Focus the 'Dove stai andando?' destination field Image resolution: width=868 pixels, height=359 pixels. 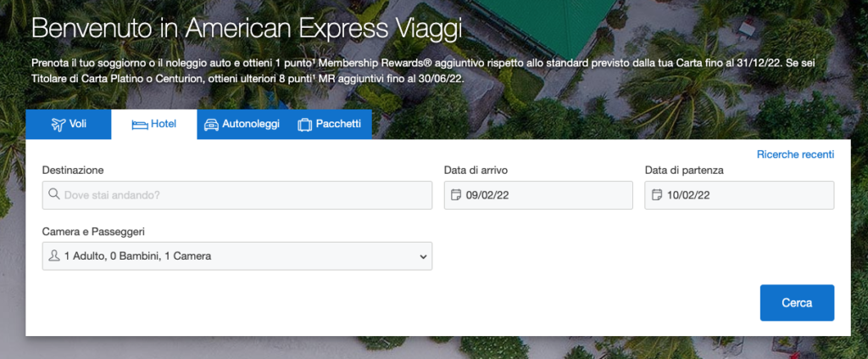[237, 195]
